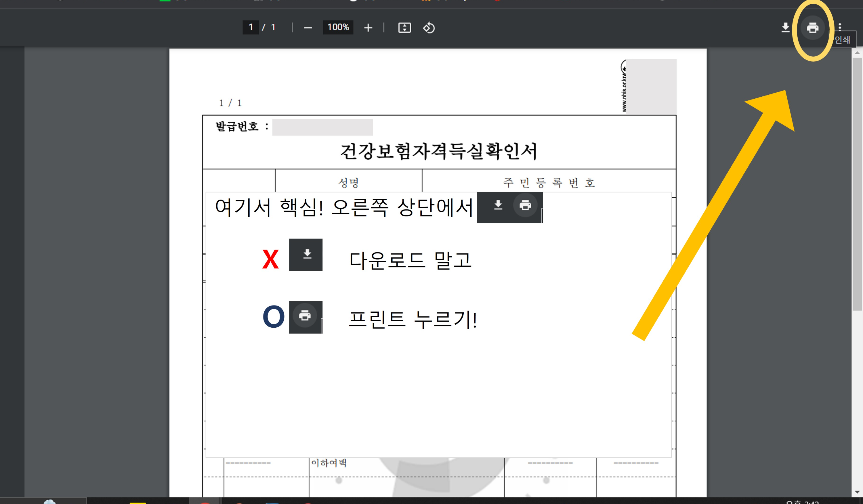Click the 주민등록번호 column header
Image resolution: width=863 pixels, height=504 pixels.
coord(549,182)
